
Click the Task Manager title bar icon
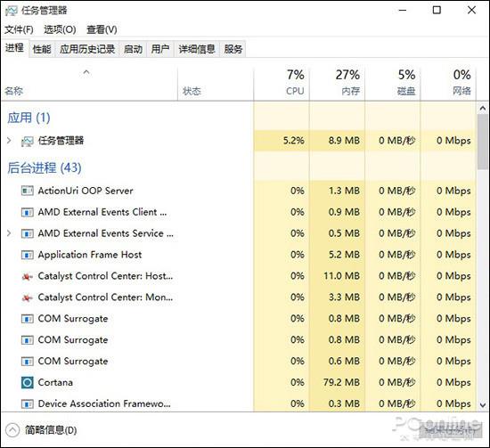tap(12, 11)
